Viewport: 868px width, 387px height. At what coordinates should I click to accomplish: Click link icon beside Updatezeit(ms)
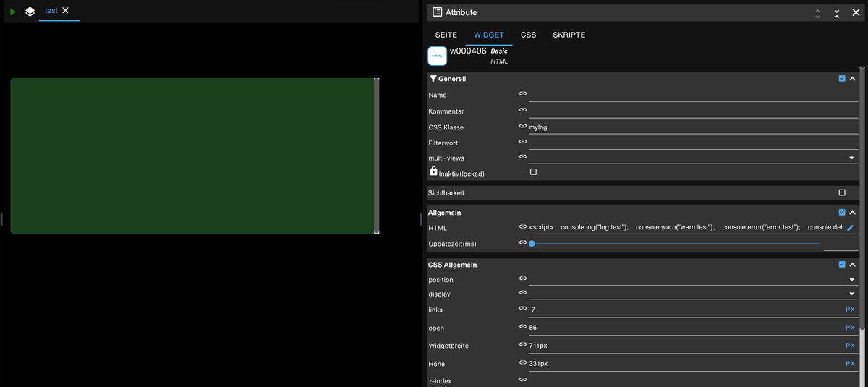523,243
